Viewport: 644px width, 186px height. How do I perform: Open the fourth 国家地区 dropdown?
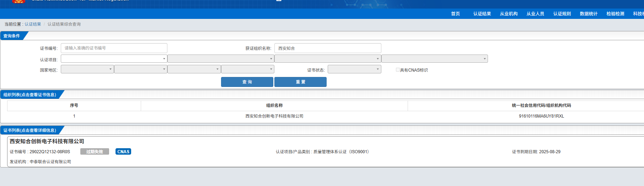coord(248,69)
